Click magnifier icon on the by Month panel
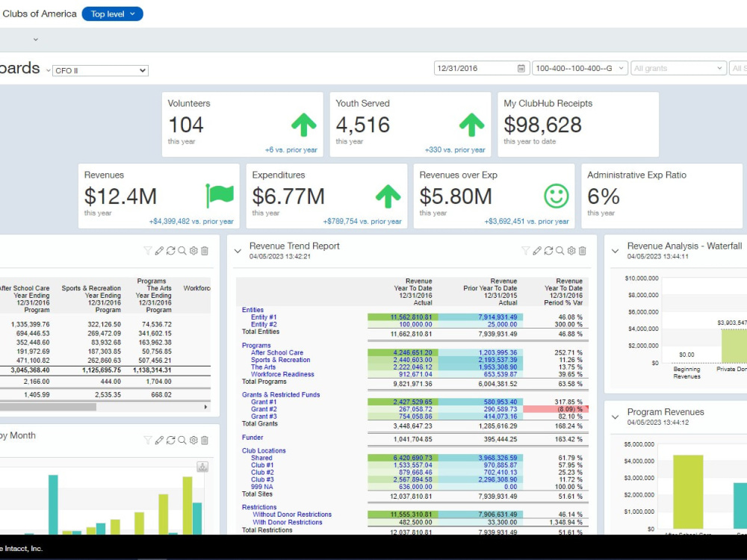Screen dimensions: 747x560 [182, 440]
